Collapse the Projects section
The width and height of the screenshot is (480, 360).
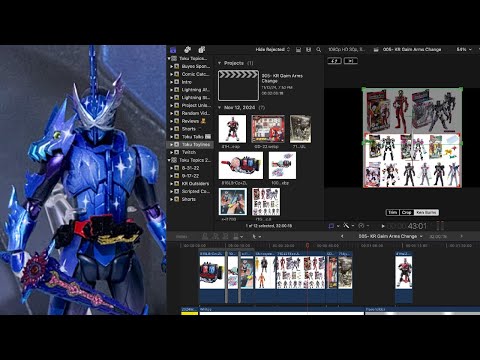tap(219, 63)
